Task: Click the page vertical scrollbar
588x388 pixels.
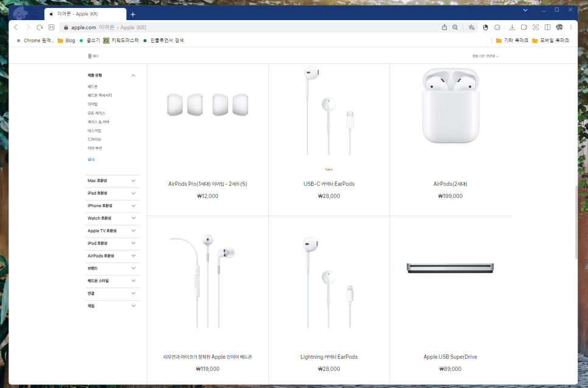Action: (576, 222)
